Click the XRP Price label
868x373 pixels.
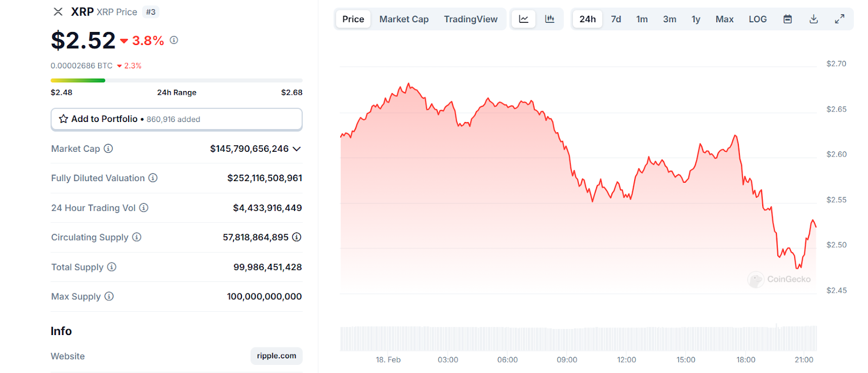click(x=117, y=12)
